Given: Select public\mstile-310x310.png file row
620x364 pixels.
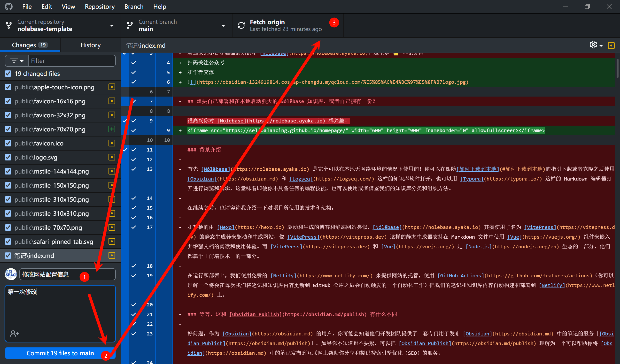Looking at the screenshot, I should [x=60, y=213].
